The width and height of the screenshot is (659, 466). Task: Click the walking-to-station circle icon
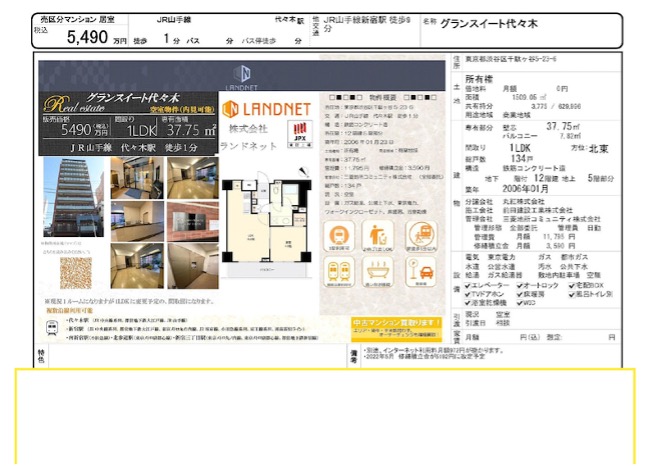[x=421, y=236]
